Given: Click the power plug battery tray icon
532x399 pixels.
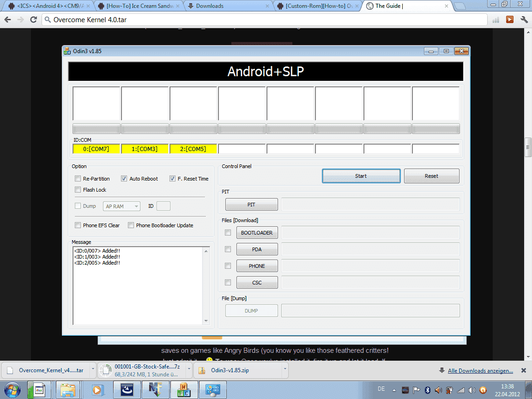Looking at the screenshot, I should 449,390.
